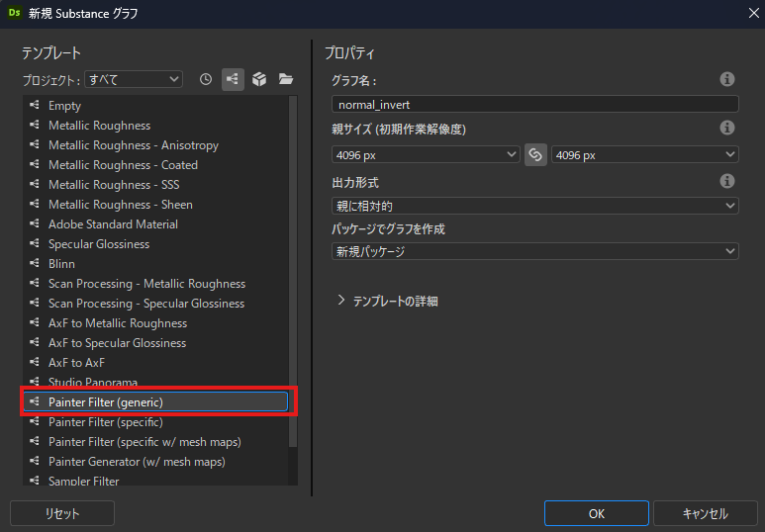Viewport: 765px width, 532px height.
Task: Click the package cube filter icon
Action: click(x=259, y=79)
